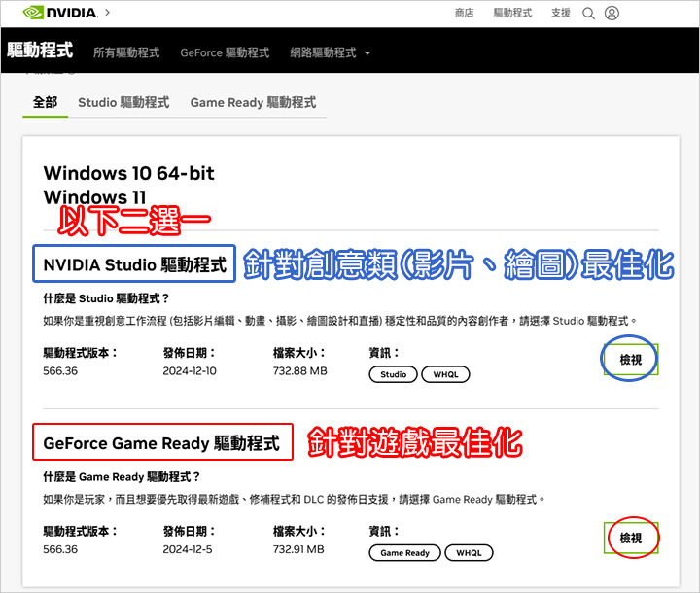Click WHQL tag beside Studio tag
Screen dimensions: 700x593
click(x=445, y=374)
